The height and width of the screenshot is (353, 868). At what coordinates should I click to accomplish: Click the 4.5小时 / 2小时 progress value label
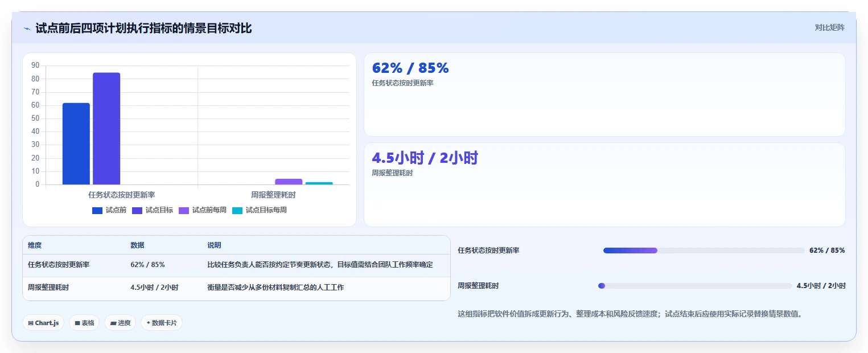click(821, 286)
